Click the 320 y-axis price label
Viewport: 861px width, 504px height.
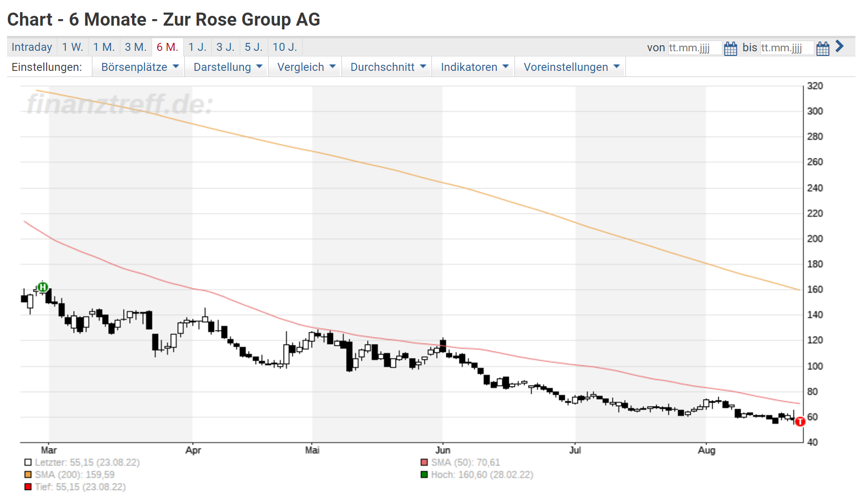click(815, 86)
